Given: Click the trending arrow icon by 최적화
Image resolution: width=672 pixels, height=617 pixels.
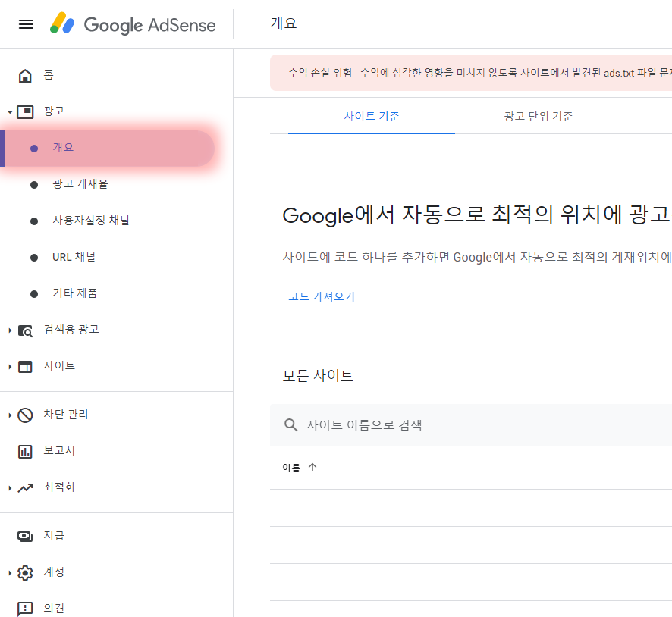Looking at the screenshot, I should tap(25, 487).
